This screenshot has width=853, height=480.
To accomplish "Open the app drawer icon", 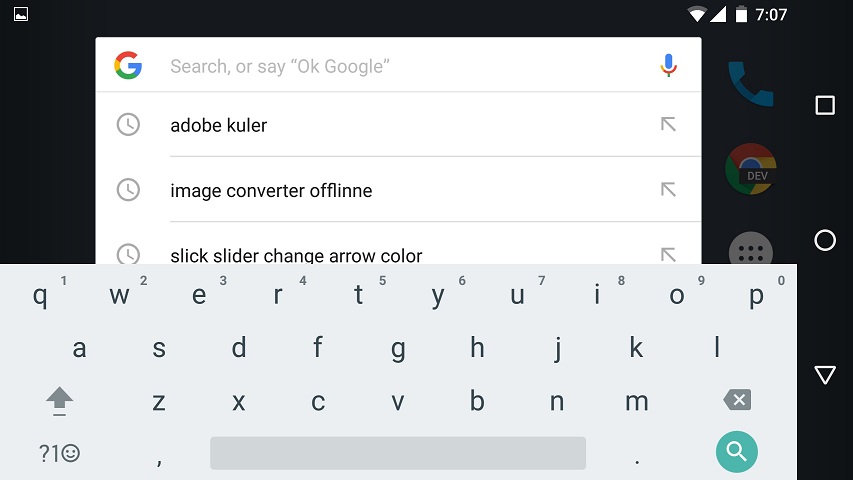I will (750, 250).
